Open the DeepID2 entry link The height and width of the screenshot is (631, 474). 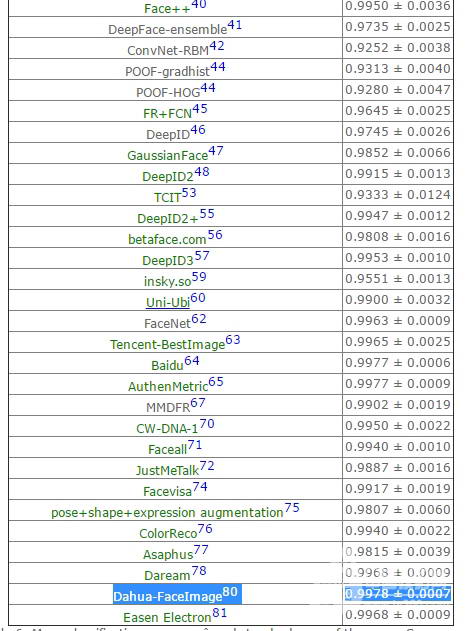pyautogui.click(x=168, y=176)
